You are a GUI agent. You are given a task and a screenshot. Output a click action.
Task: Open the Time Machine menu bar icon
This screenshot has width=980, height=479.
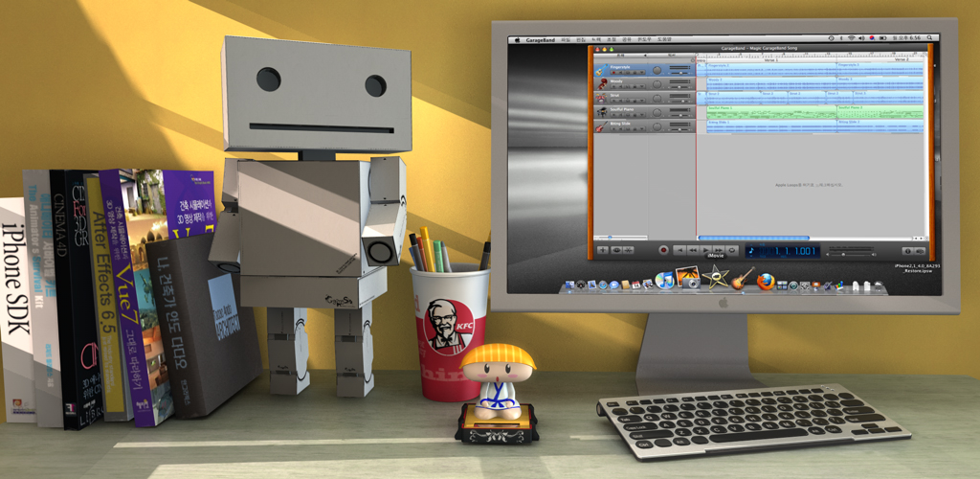click(831, 38)
